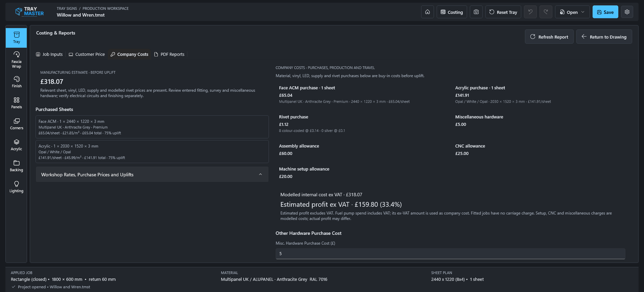Save the project
Screen dimensions: 644x292
[605, 12]
